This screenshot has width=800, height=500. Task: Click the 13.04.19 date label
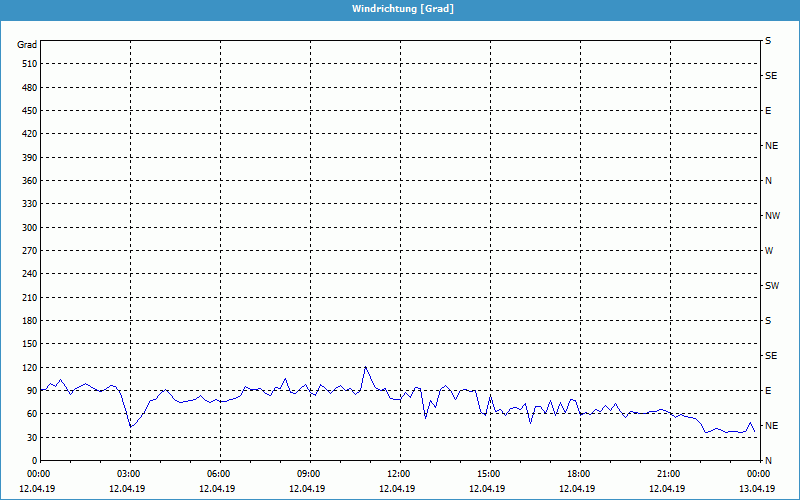757,489
